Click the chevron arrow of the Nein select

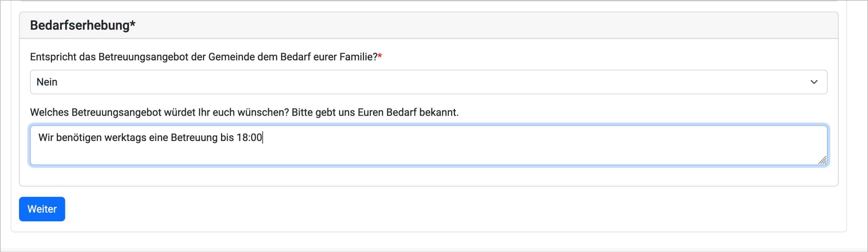pyautogui.click(x=814, y=82)
